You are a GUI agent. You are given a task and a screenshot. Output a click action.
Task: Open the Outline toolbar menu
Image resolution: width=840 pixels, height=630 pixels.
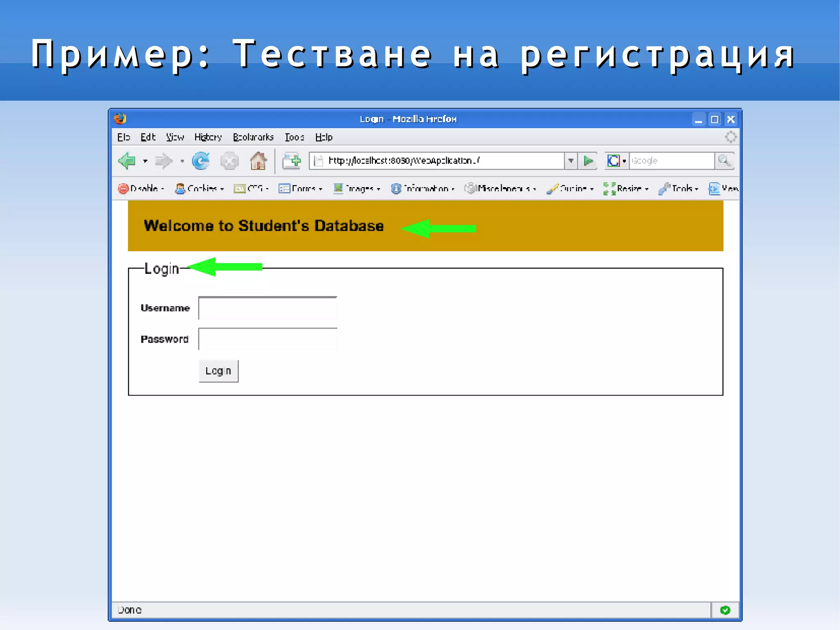pyautogui.click(x=570, y=188)
